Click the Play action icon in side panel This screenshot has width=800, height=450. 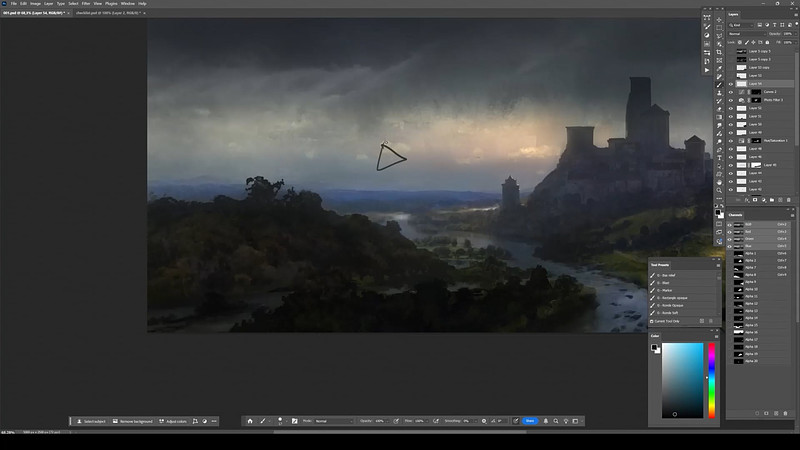pyautogui.click(x=707, y=70)
